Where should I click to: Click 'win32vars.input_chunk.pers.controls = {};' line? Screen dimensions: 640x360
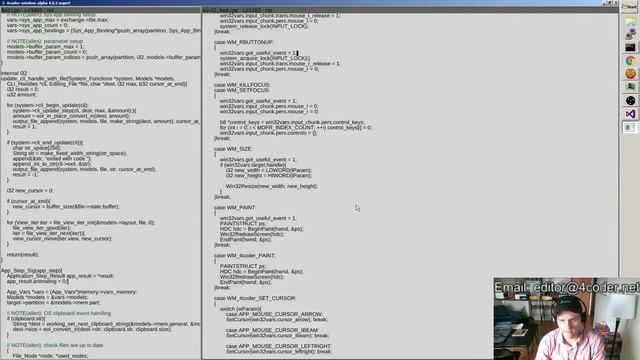269,133
